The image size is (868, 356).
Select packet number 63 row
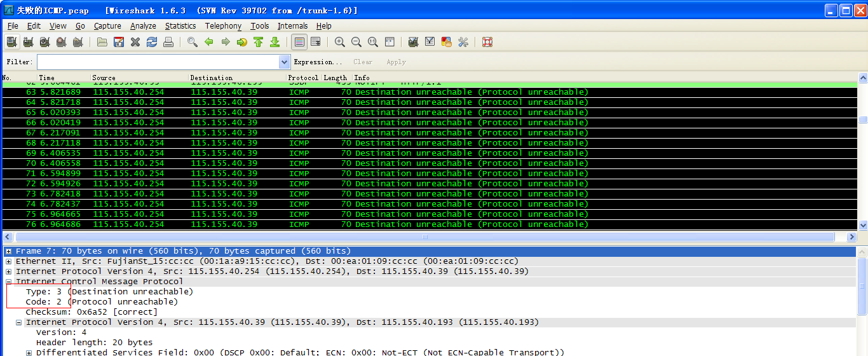(x=430, y=92)
